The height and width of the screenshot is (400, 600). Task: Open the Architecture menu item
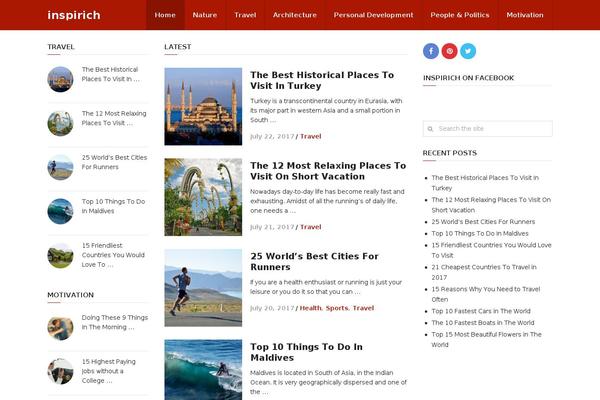pyautogui.click(x=295, y=15)
